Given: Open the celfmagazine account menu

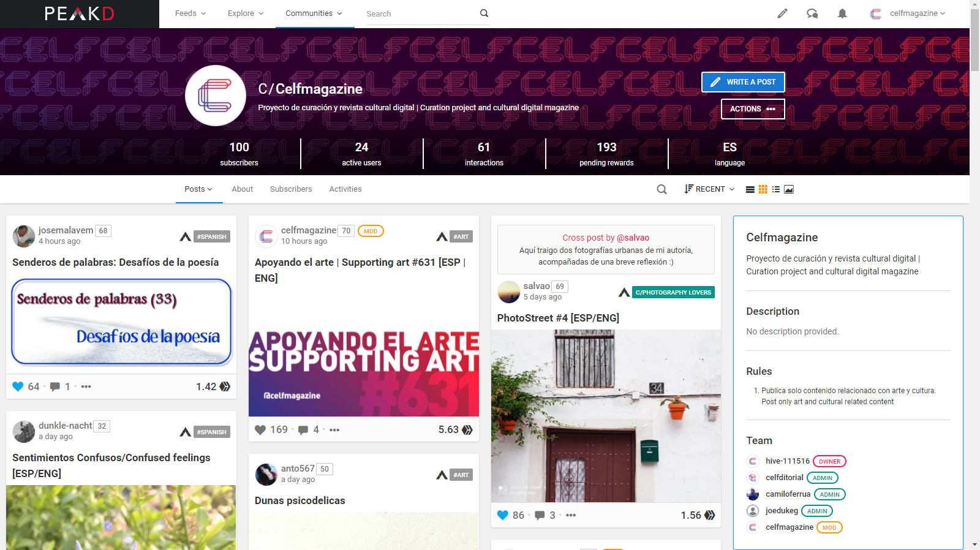Looking at the screenshot, I should click(x=908, y=13).
